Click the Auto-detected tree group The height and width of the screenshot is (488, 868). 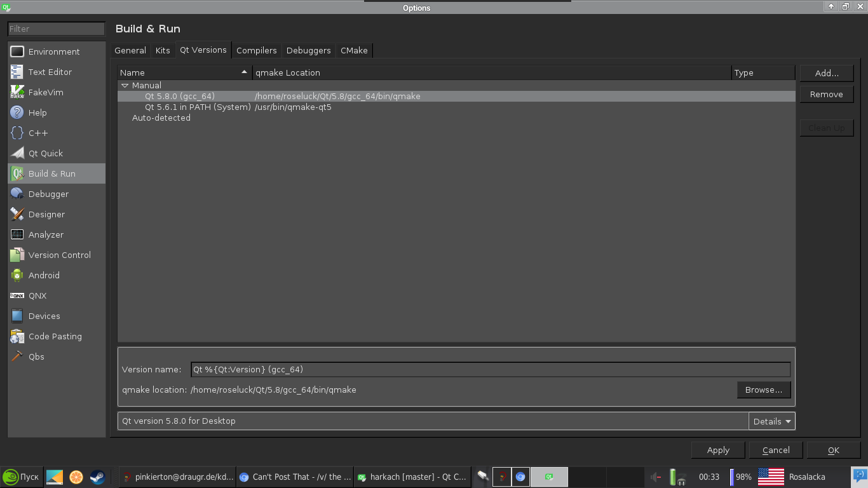(161, 118)
